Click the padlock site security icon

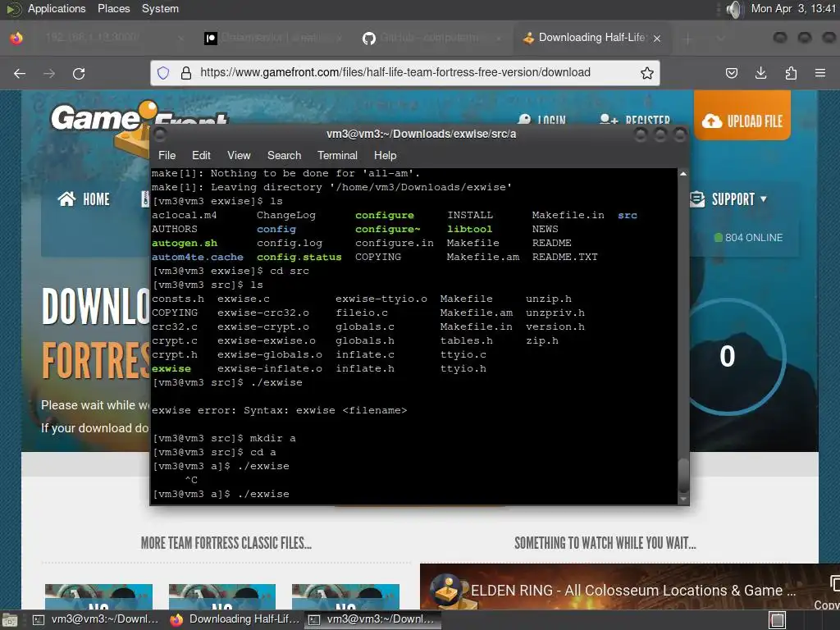(186, 73)
